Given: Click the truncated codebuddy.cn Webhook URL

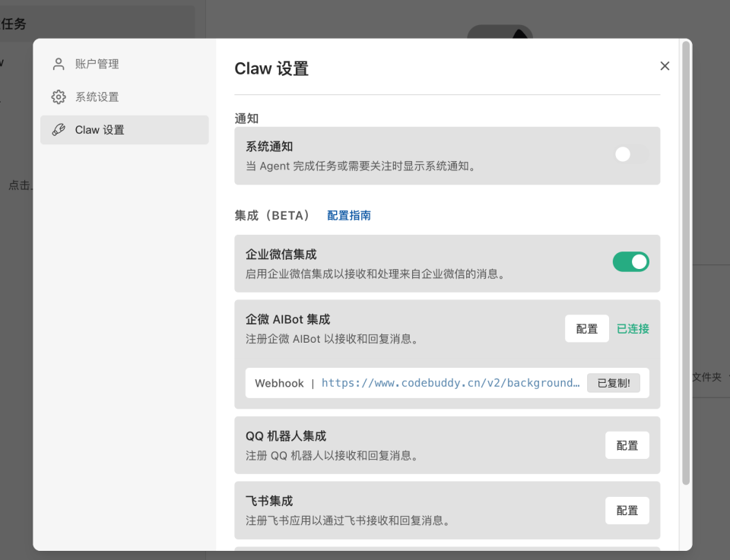Looking at the screenshot, I should [451, 383].
